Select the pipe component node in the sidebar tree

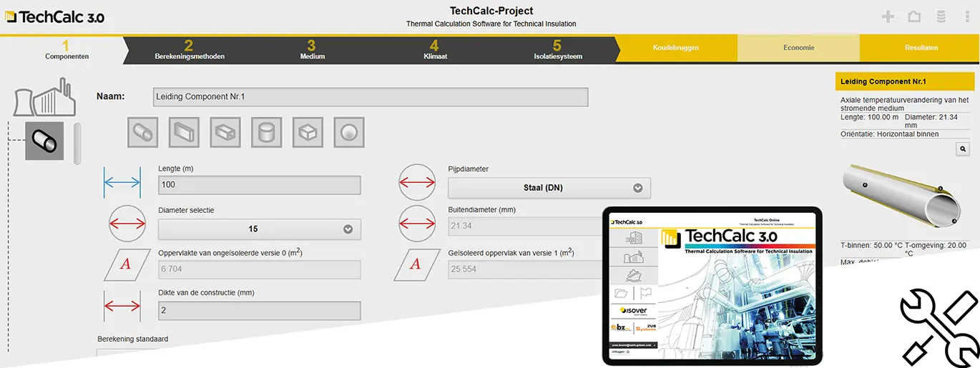44,141
